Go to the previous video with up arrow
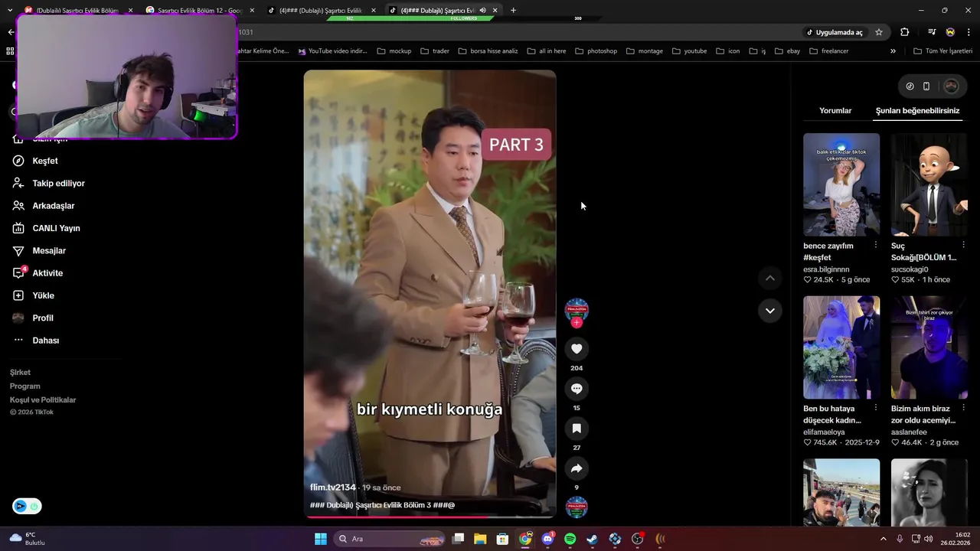980x551 pixels. click(x=770, y=278)
